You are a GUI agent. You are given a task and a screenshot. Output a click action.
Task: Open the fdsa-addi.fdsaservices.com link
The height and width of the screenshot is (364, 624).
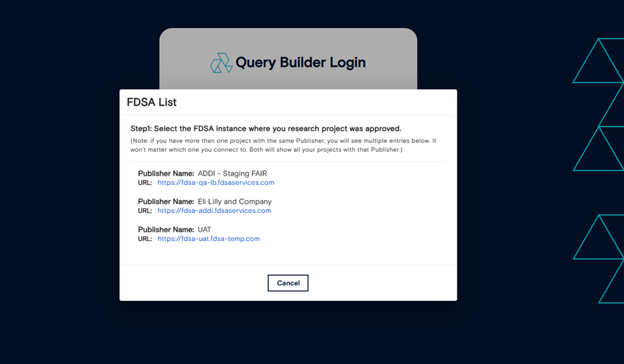pyautogui.click(x=214, y=210)
